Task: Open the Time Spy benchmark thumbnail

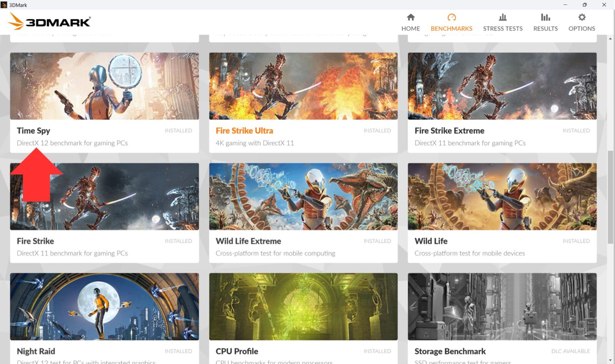Action: (x=104, y=86)
